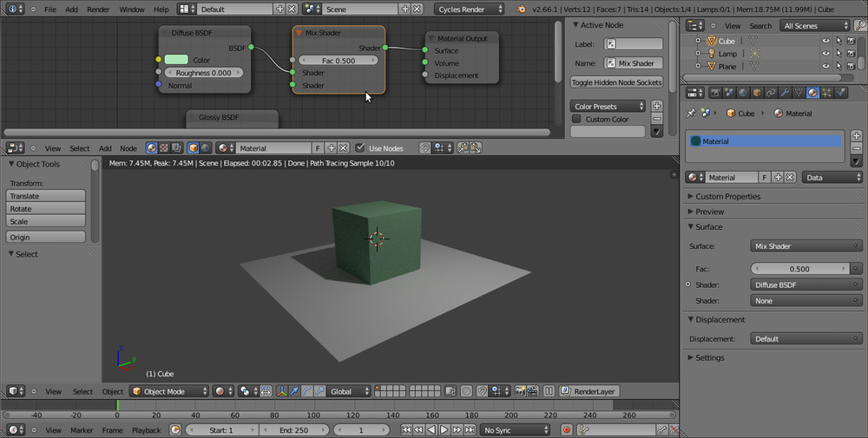Viewport: 868px width, 438px height.
Task: Jump to the timeline's last frame
Action: coord(469,429)
